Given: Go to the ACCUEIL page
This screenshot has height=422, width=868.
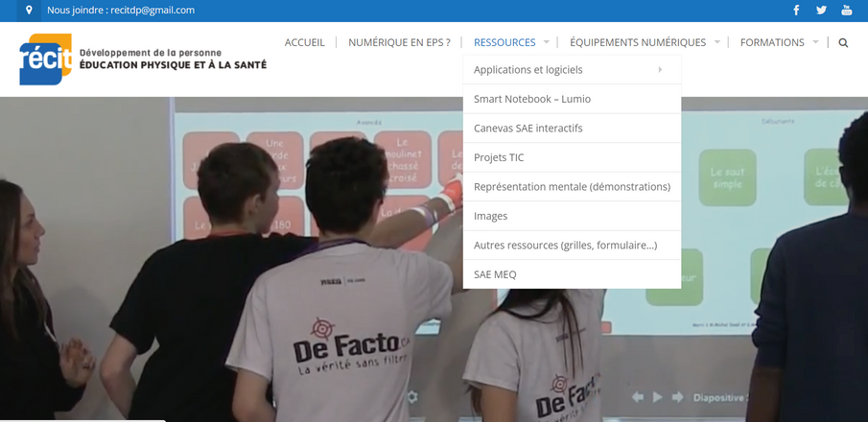Looking at the screenshot, I should point(304,42).
